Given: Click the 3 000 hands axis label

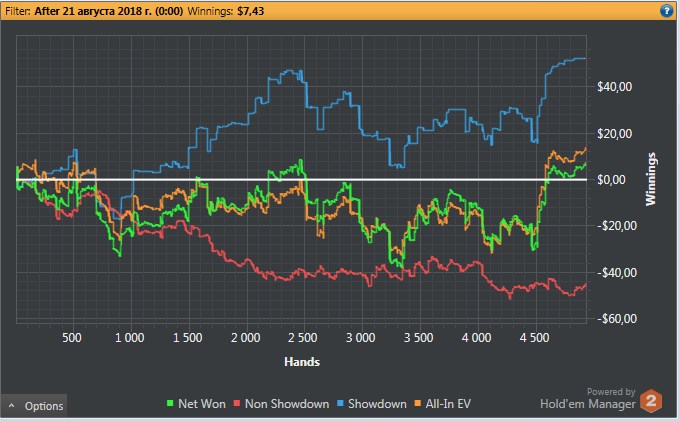Looking at the screenshot, I should (x=360, y=338).
